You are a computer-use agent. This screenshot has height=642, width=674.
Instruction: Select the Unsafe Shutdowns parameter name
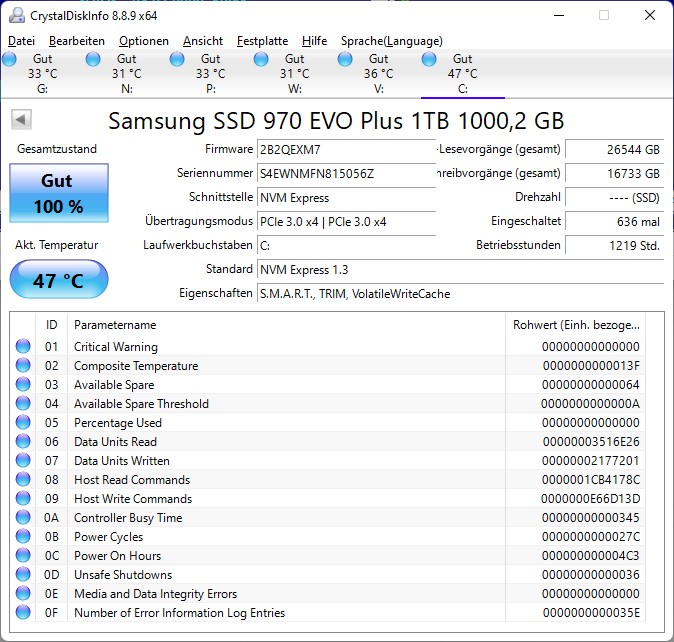point(123,575)
